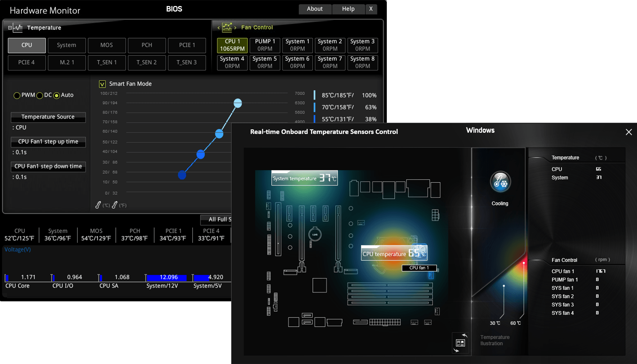Collapse the Temperature section square toggle
The image size is (637, 364).
10,28
